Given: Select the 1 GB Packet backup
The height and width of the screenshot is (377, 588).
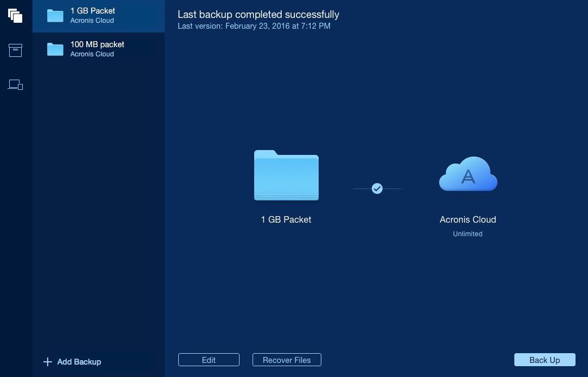Looking at the screenshot, I should [99, 16].
